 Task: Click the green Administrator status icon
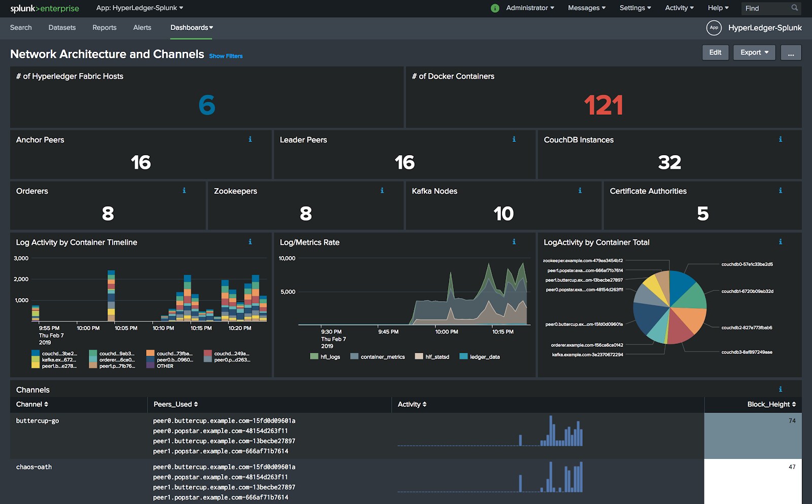coord(495,8)
